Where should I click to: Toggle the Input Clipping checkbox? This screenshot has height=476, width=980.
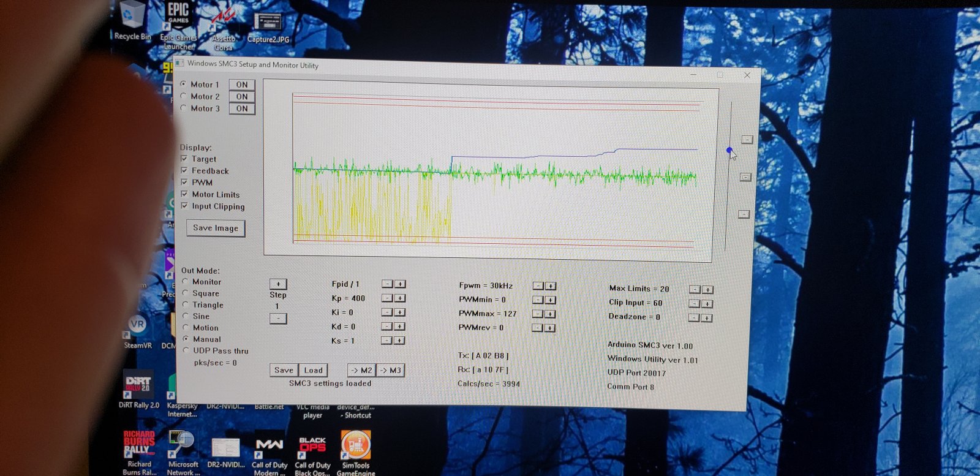tap(184, 206)
